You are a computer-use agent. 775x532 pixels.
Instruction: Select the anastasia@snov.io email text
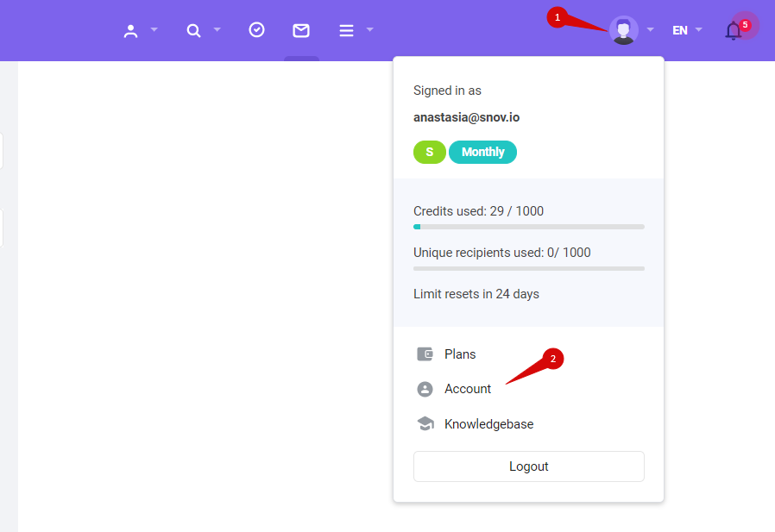(466, 117)
